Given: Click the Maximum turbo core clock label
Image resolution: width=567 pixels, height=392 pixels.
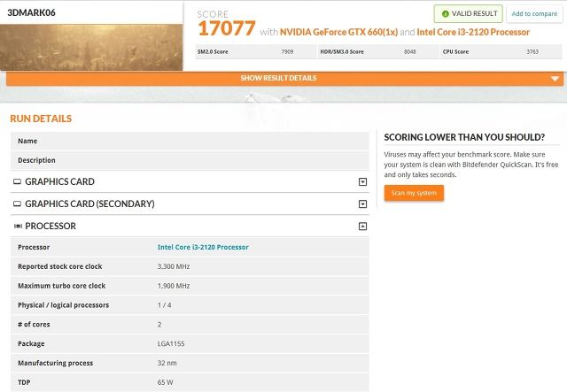Looking at the screenshot, I should (x=61, y=286).
